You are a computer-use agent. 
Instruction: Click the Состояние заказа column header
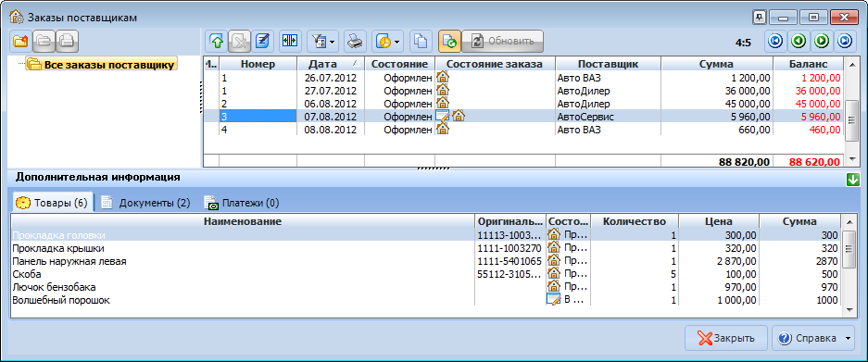pos(495,64)
